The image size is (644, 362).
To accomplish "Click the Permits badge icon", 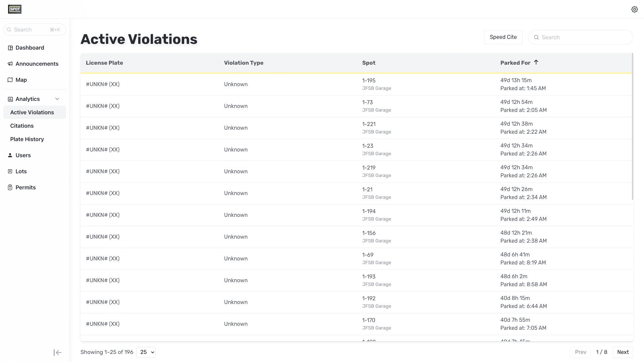I will pos(10,187).
